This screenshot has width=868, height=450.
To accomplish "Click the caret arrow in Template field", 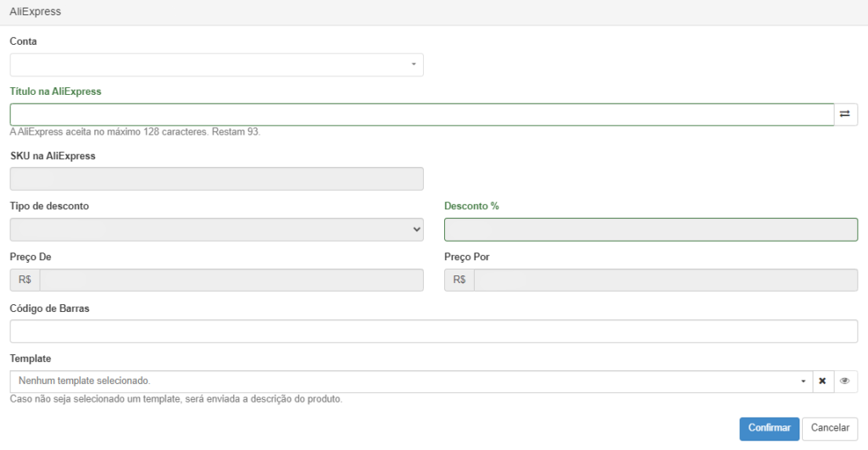I will coord(804,381).
